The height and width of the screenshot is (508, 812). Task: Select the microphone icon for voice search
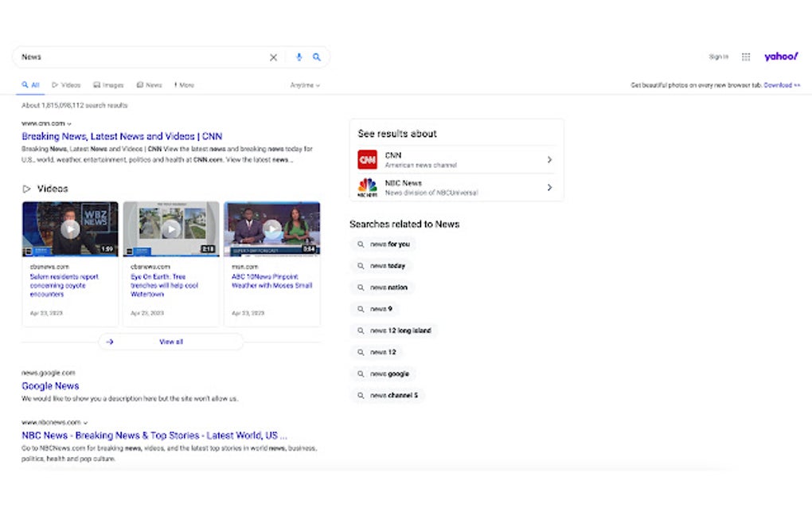point(299,57)
